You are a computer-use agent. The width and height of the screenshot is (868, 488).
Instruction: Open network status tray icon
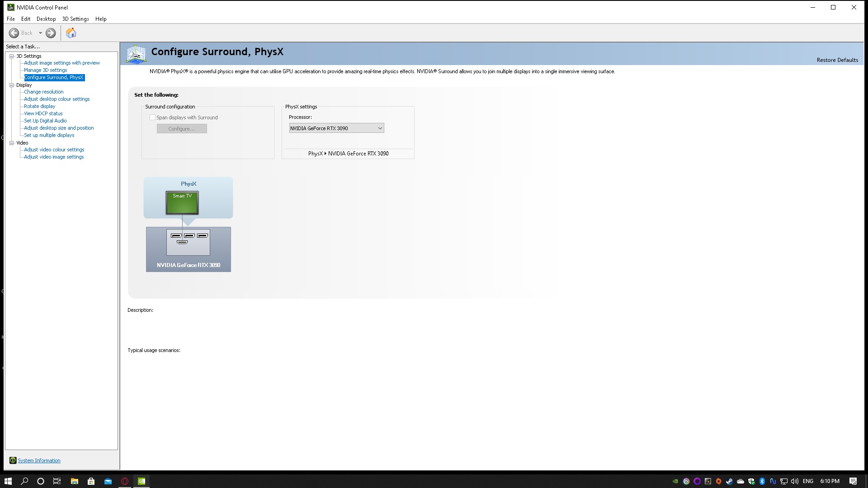pyautogui.click(x=784, y=481)
